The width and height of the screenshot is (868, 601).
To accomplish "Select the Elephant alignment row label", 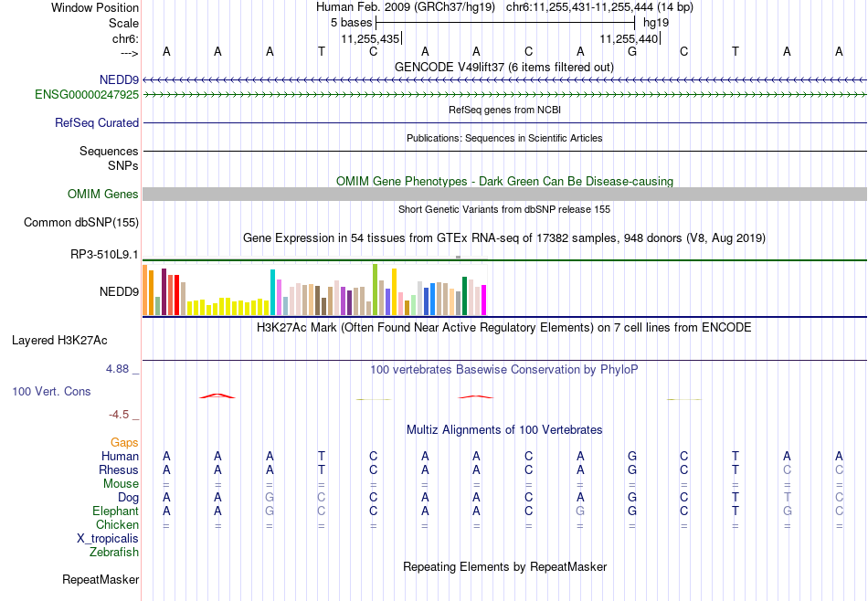I will click(116, 511).
